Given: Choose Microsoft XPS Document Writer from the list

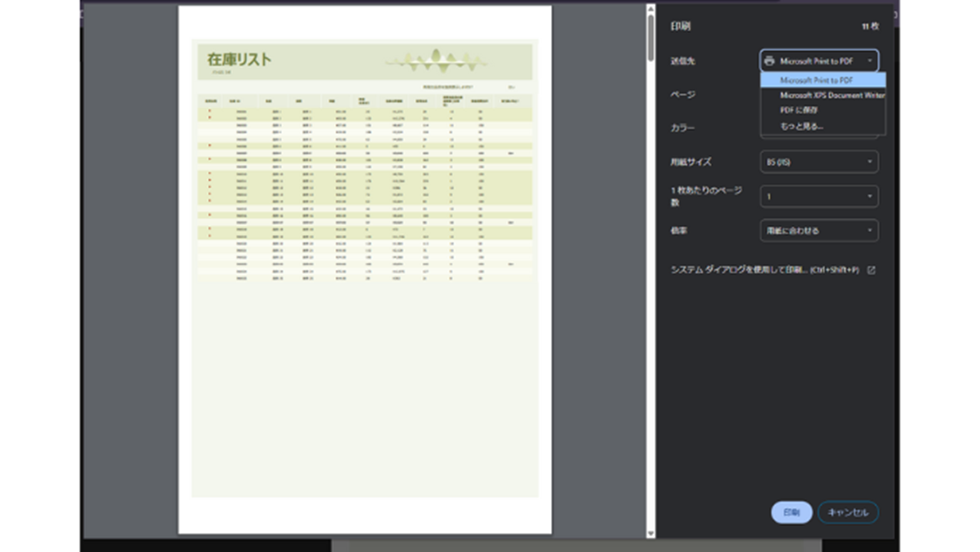Looking at the screenshot, I should coord(831,95).
